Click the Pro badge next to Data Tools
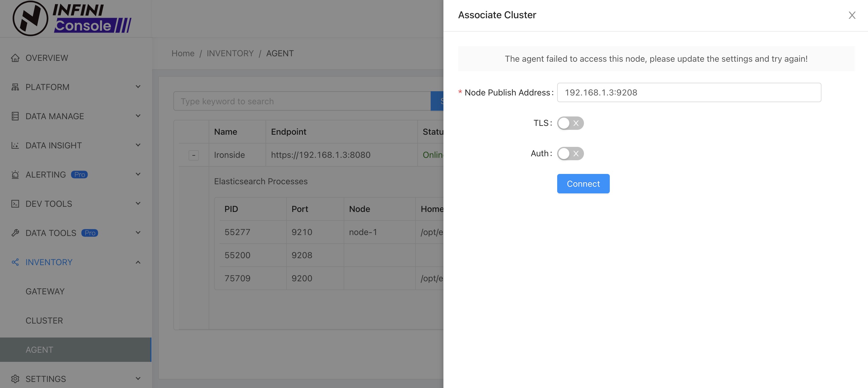 (x=90, y=233)
